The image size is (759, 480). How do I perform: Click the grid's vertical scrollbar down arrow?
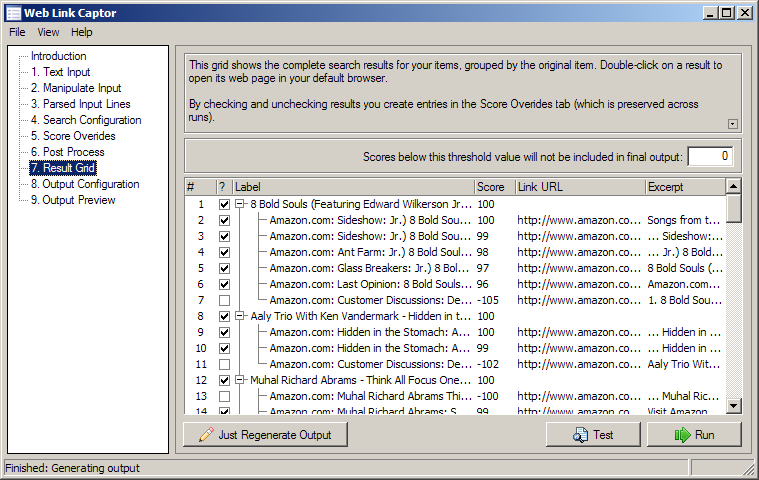coord(734,405)
